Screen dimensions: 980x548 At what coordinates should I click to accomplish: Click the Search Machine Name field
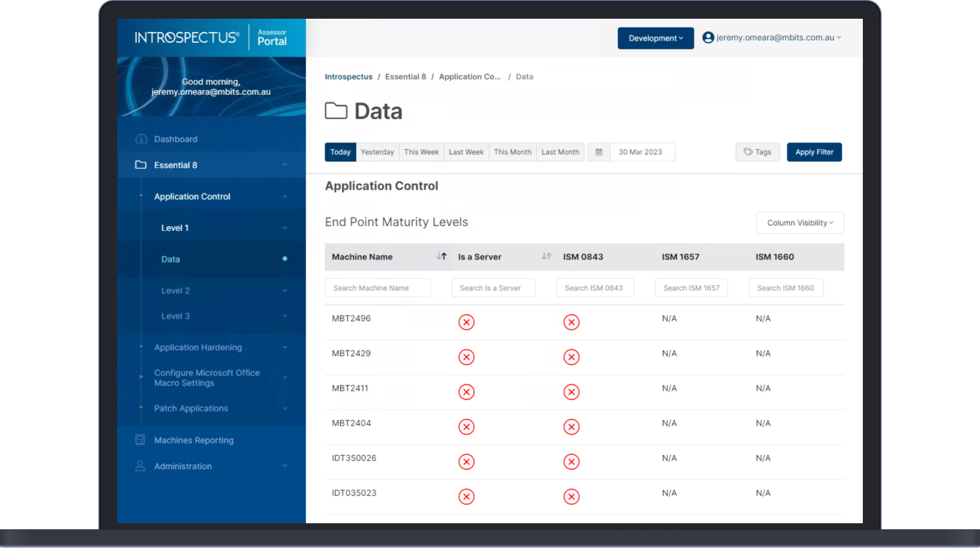[x=378, y=288]
